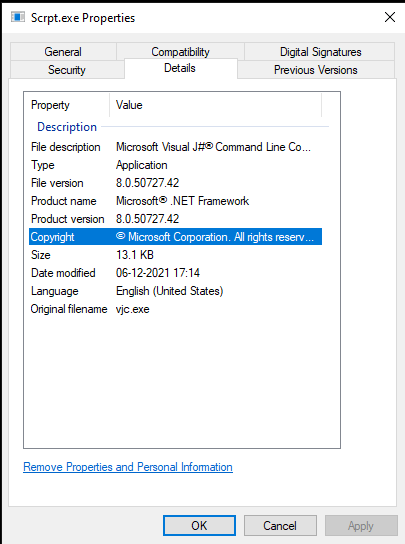Click the Details tab
The width and height of the screenshot is (405, 544).
point(180,68)
